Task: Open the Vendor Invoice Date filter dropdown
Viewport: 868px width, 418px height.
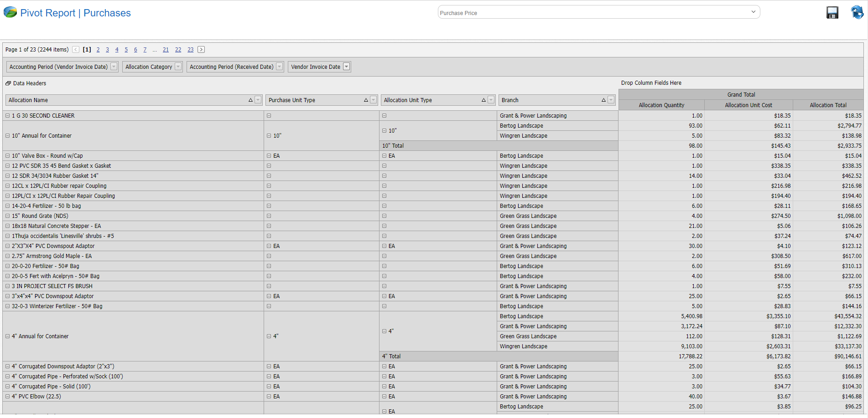Action: coord(347,67)
